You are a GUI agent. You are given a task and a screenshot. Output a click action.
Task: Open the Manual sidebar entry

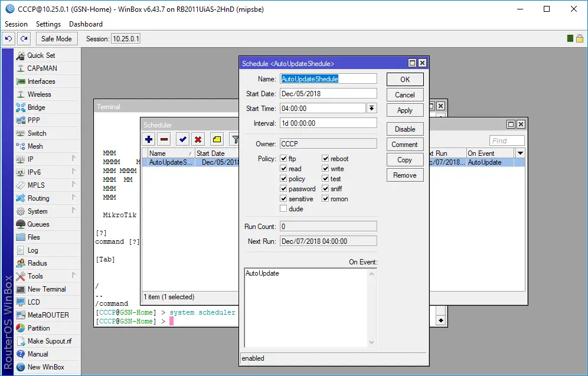pyautogui.click(x=47, y=354)
